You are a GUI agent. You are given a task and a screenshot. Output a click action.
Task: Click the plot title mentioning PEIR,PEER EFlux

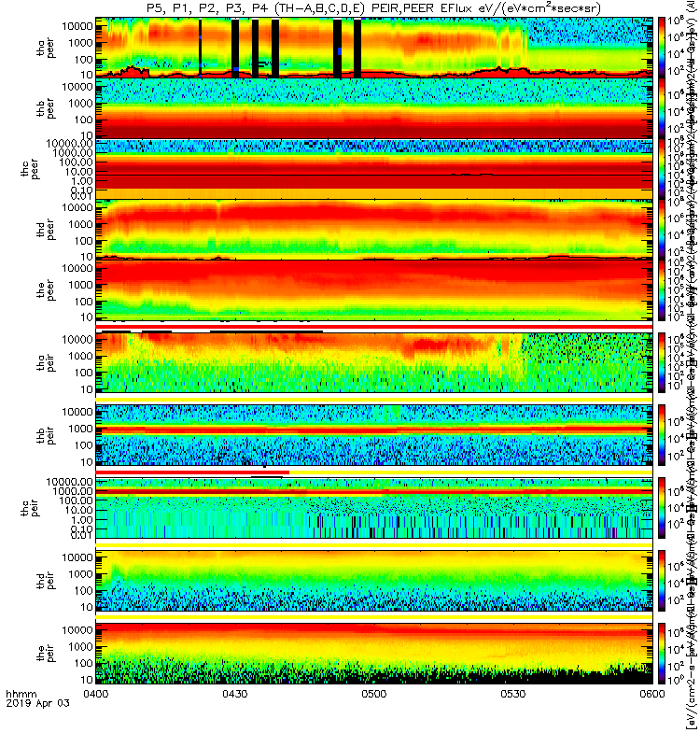click(x=373, y=8)
